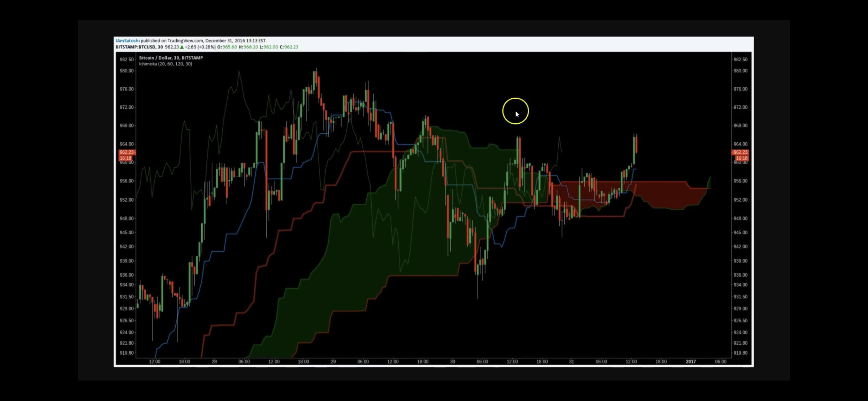Select the 2017 marker on the time axis
Image resolution: width=868 pixels, height=401 pixels.
[x=691, y=361]
